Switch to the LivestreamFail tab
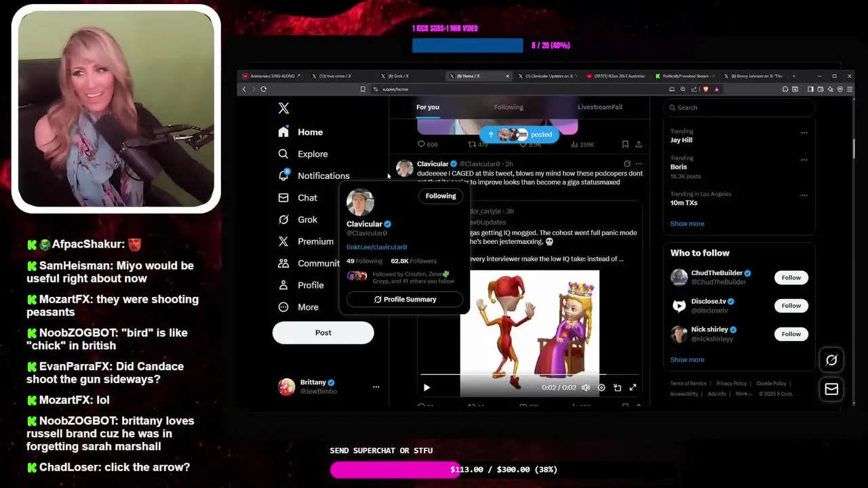Screen dimensions: 868x488 (599, 107)
